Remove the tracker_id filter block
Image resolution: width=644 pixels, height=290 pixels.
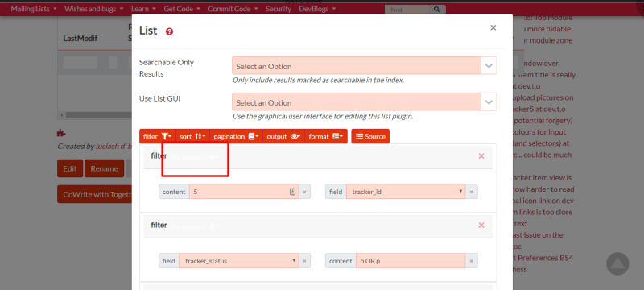click(481, 156)
